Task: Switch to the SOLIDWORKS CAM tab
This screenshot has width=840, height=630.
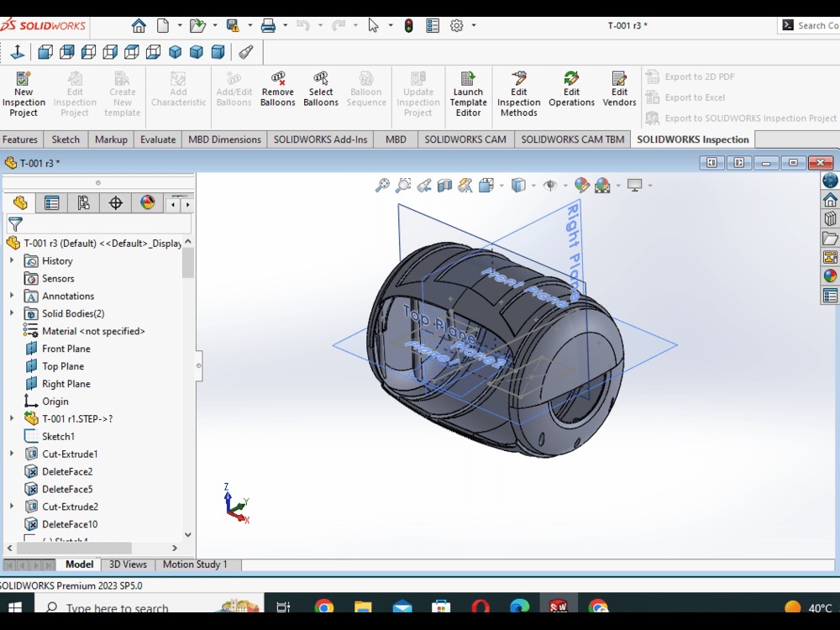Action: pos(465,139)
